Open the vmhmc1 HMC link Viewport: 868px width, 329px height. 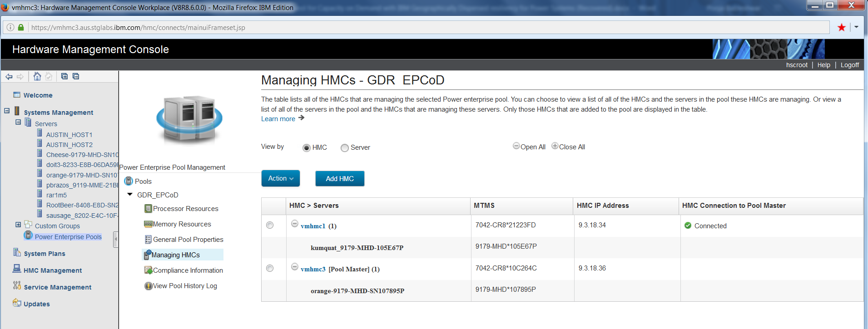tap(313, 226)
